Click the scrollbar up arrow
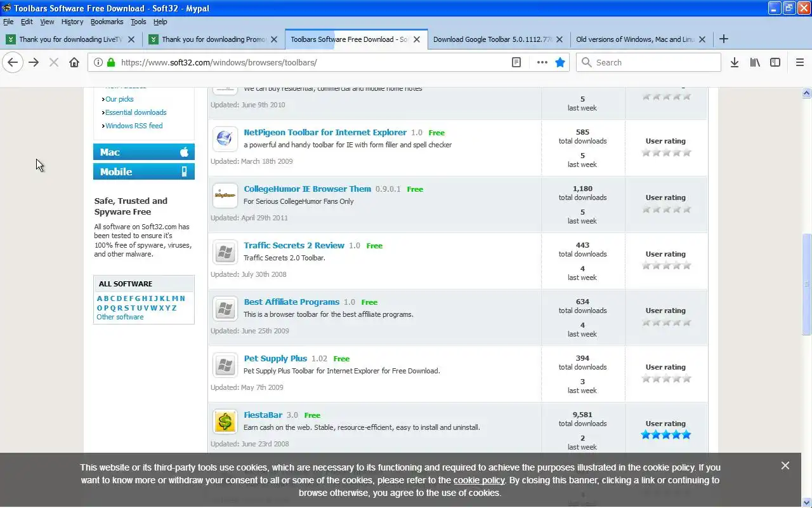Image resolution: width=812 pixels, height=508 pixels. [807, 93]
